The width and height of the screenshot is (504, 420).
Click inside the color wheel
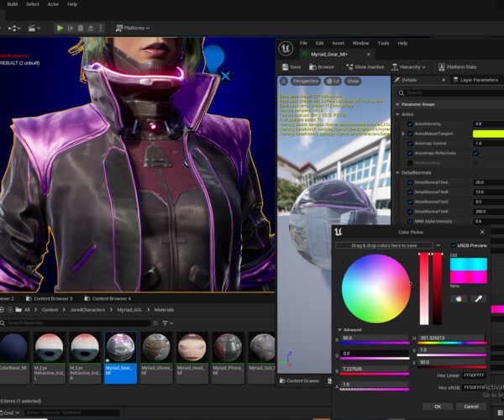pyautogui.click(x=376, y=289)
